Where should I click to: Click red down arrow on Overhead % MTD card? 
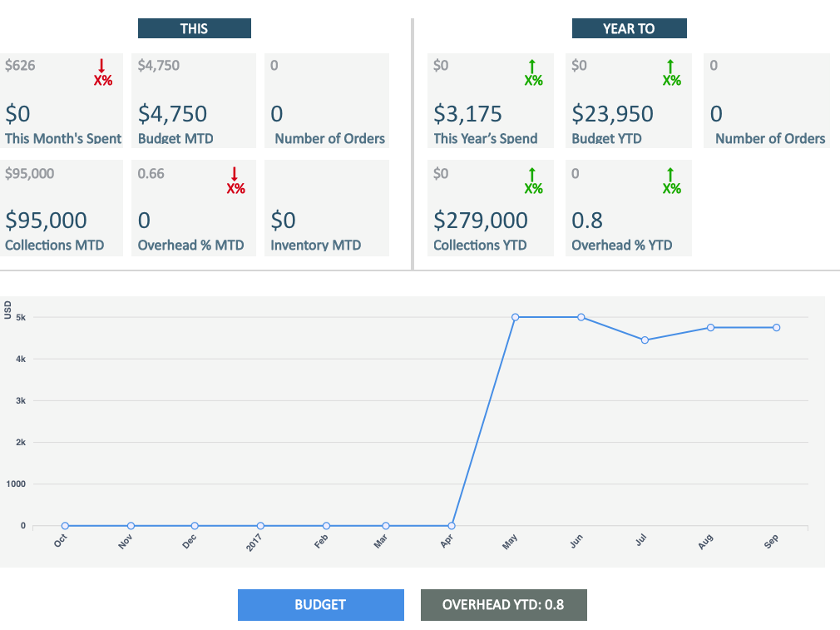tap(235, 174)
